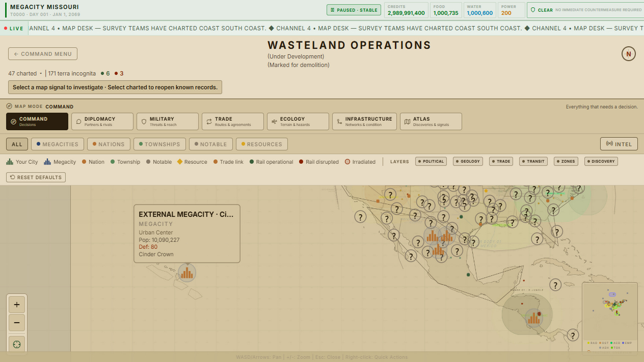This screenshot has width=644, height=362.
Task: Click the Credits resource counter
Action: [406, 10]
